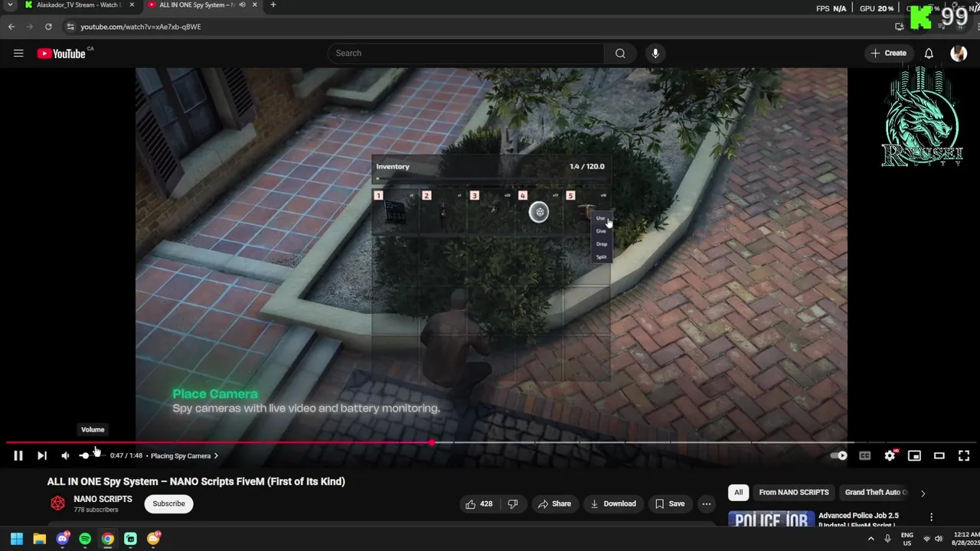This screenshot has width=980, height=551.
Task: Open the yellow Discord Canary taskbar icon
Action: (x=154, y=539)
